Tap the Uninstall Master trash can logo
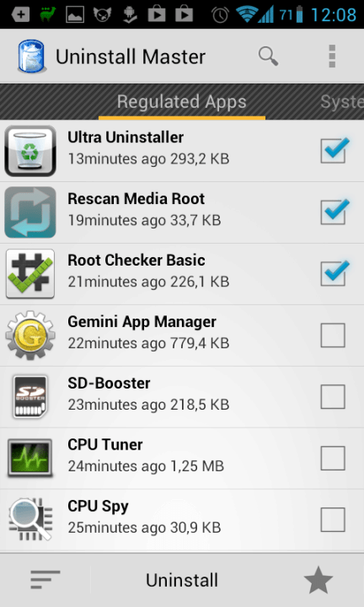 coord(31,56)
